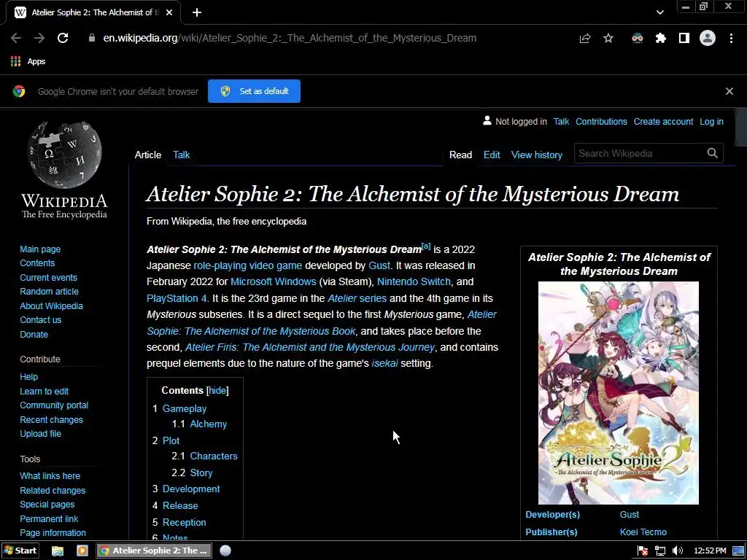747x560 pixels.
Task: Reload the Wikipedia page
Action: point(63,38)
